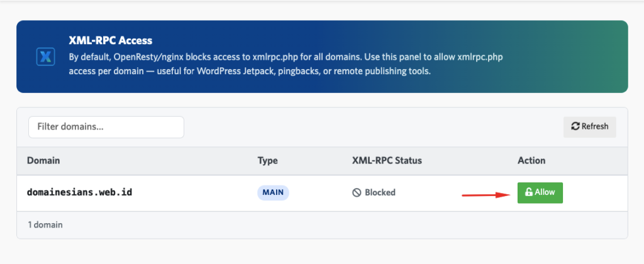Refresh the domain list
Screen dimensions: 644x264
pos(589,126)
